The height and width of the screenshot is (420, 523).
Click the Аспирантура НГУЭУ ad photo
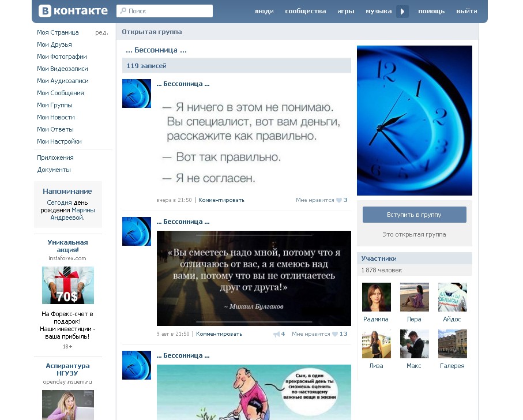click(67, 405)
